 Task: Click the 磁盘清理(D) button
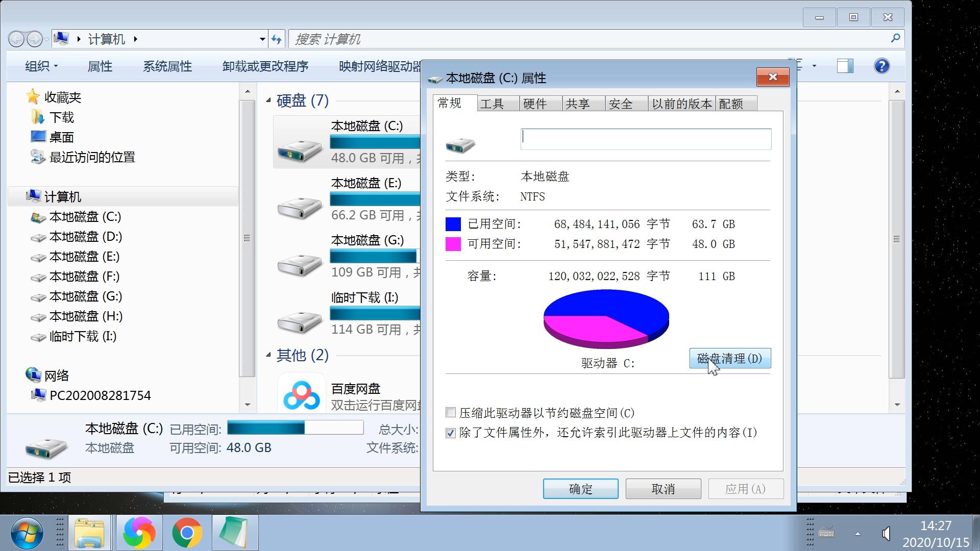[730, 358]
